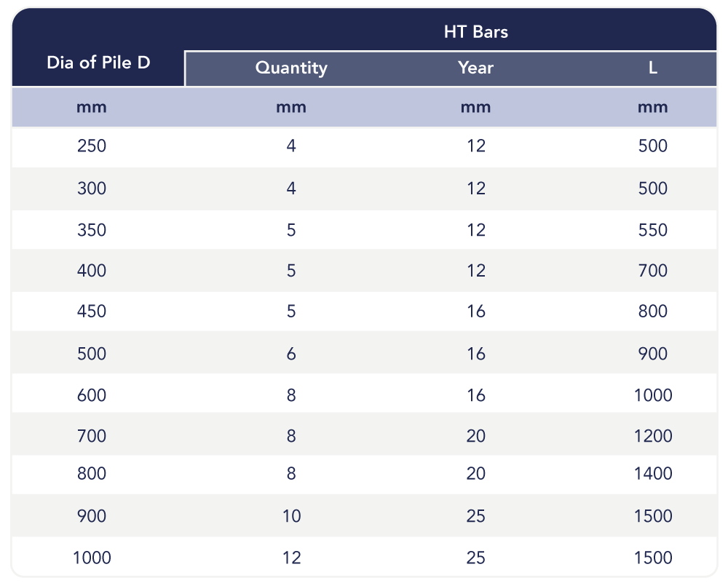Image resolution: width=728 pixels, height=583 pixels.
Task: Click the L column header
Action: point(653,68)
